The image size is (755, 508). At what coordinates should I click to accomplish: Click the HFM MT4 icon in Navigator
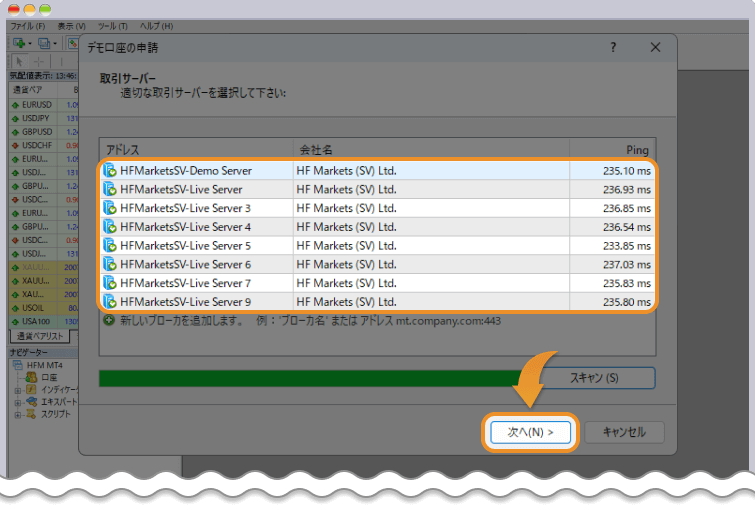tap(18, 365)
